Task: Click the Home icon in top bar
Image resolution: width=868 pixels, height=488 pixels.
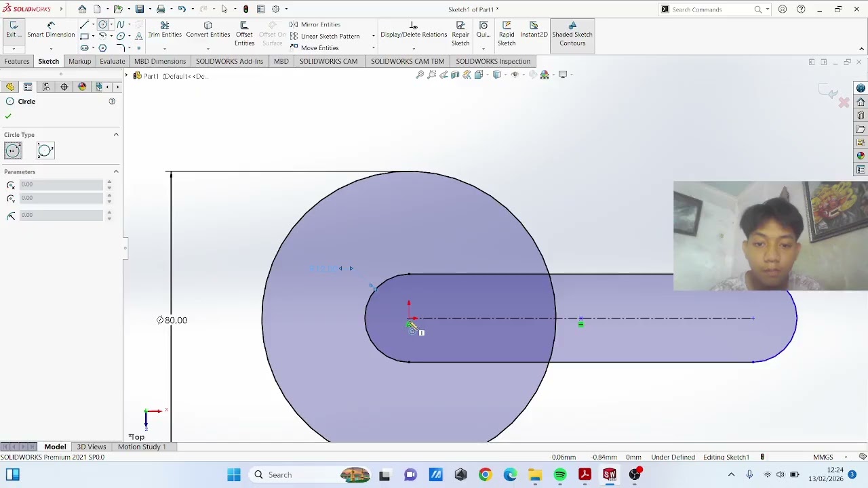Action: (x=82, y=9)
